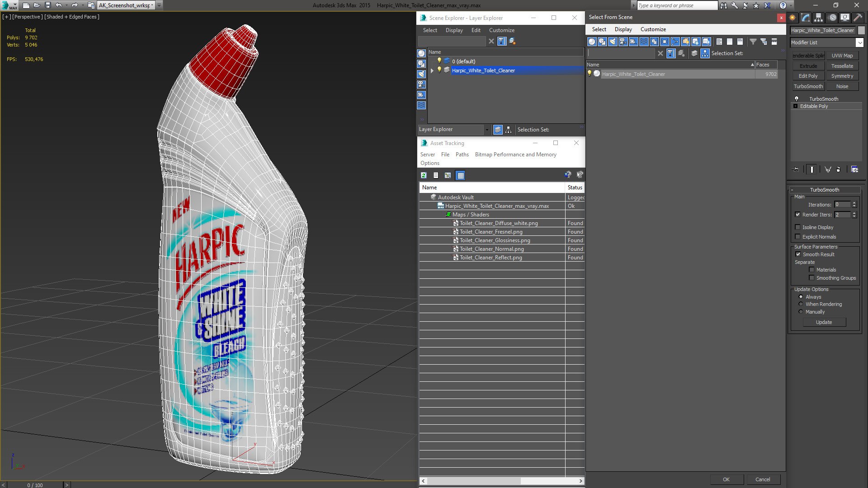This screenshot has width=868, height=488.
Task: Enable Explicit Normals checkbox
Action: [797, 237]
